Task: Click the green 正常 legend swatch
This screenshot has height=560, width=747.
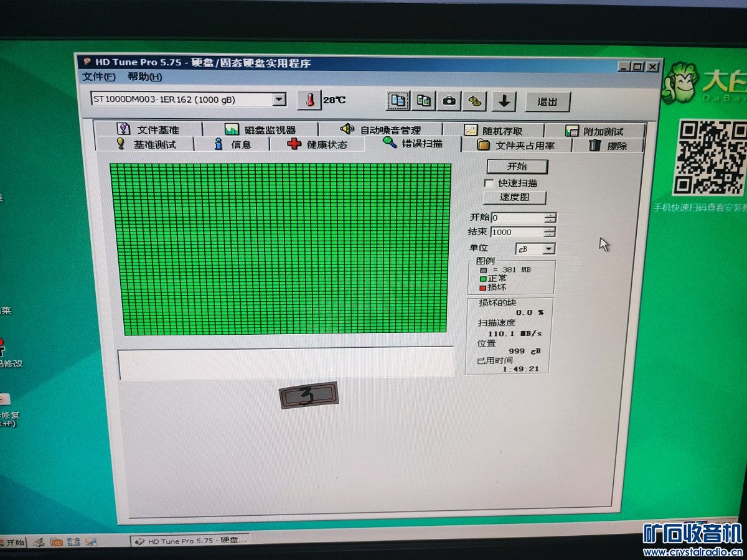Action: (483, 279)
